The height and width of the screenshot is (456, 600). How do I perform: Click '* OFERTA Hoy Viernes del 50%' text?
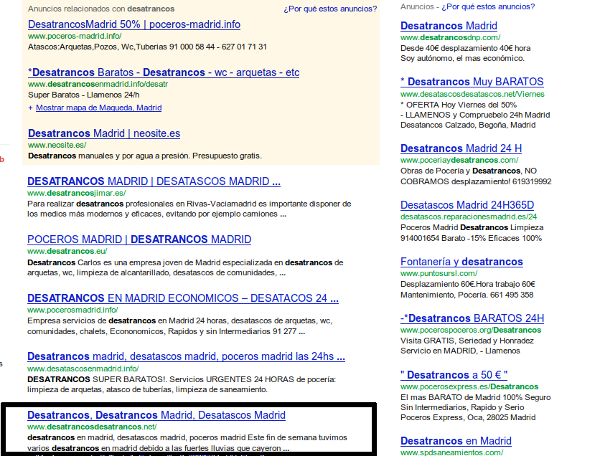458,105
